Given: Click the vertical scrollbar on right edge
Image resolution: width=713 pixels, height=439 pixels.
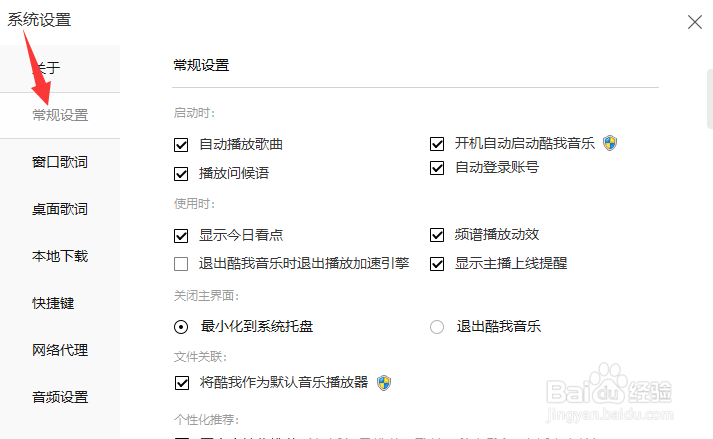Looking at the screenshot, I should point(710,99).
